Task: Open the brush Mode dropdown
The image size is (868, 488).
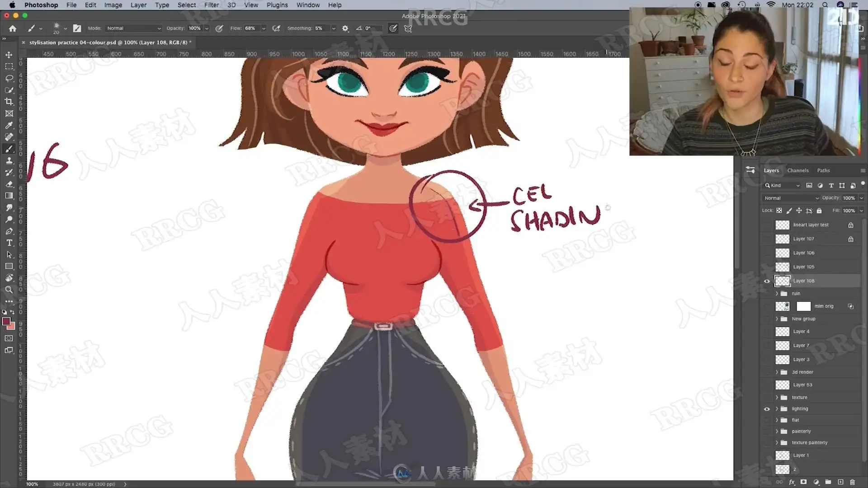Action: [x=133, y=28]
